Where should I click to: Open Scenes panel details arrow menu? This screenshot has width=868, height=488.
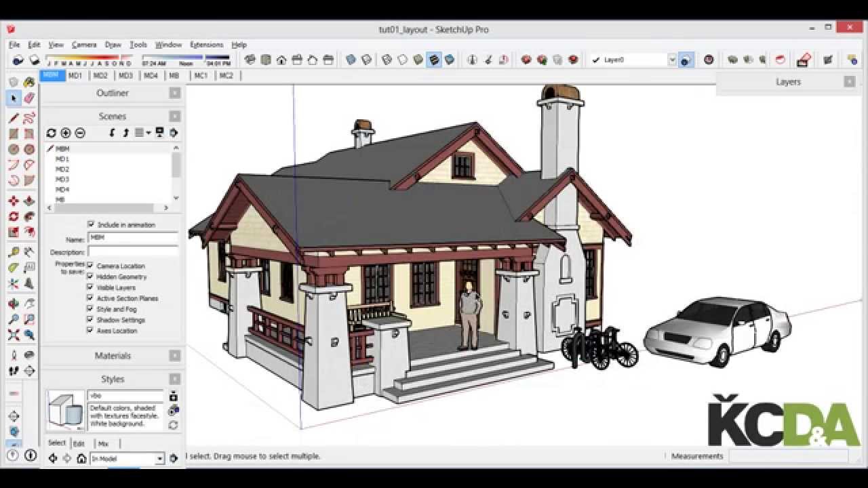174,133
